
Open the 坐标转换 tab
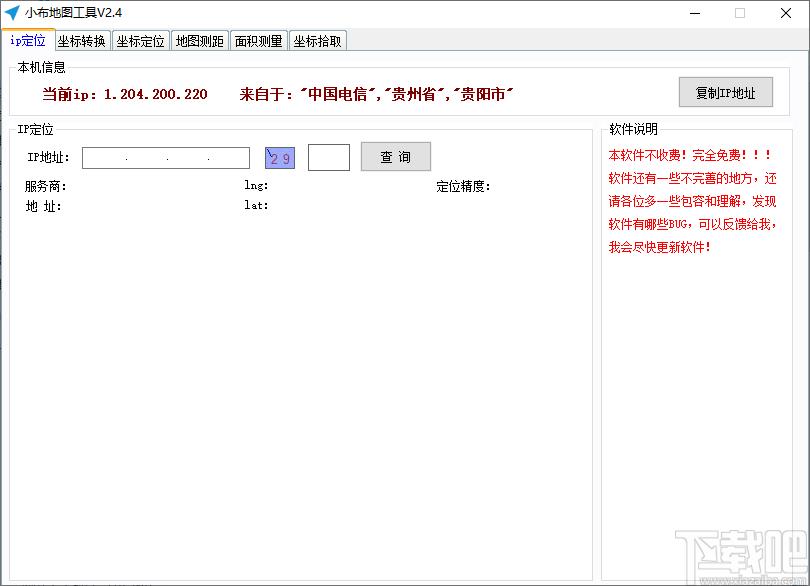pyautogui.click(x=82, y=41)
